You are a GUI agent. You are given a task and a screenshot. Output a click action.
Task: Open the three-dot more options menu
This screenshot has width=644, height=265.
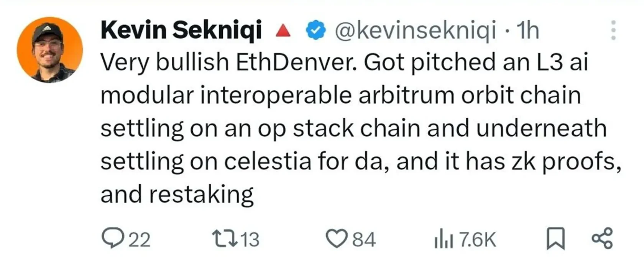613,30
